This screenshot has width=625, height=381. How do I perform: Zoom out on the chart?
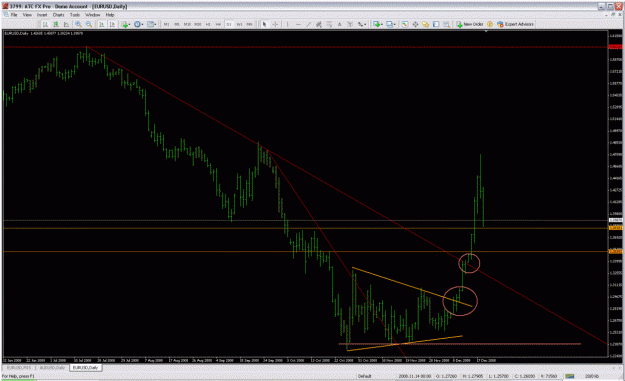(89, 24)
